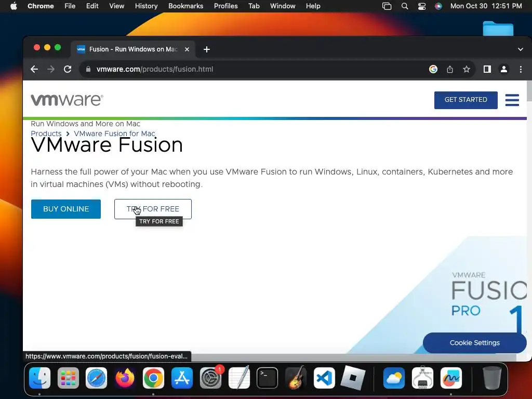Launch GarageBand from the Dock

[296, 378]
